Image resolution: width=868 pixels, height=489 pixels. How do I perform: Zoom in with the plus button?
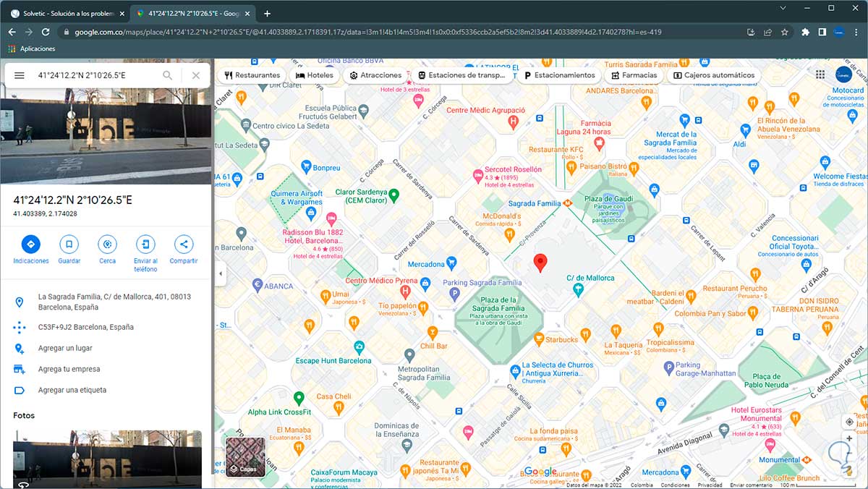point(849,438)
